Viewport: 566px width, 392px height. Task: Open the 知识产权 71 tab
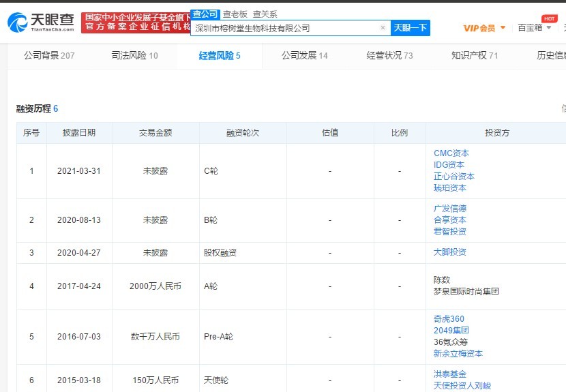pos(475,56)
